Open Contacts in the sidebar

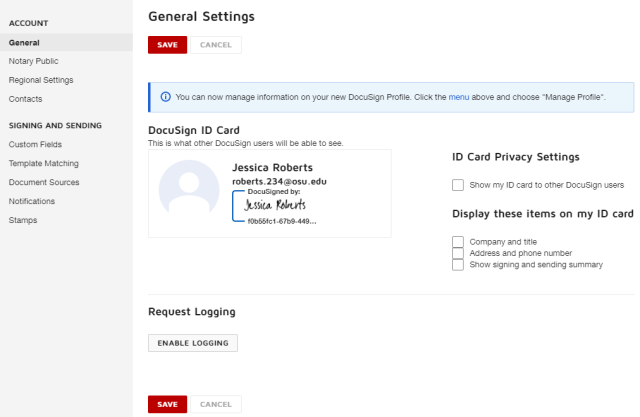coord(25,99)
